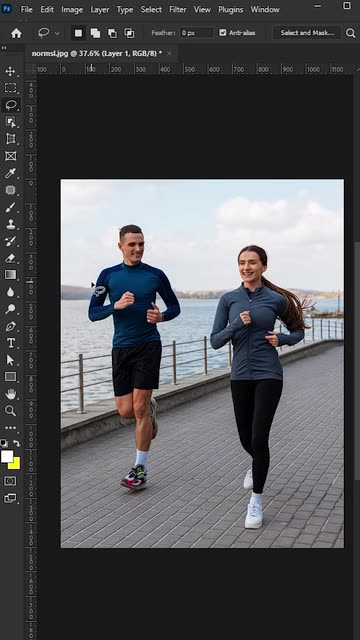Screen dimensions: 360x640
Task: Close the normsl.jpg document tab
Action: pos(169,53)
